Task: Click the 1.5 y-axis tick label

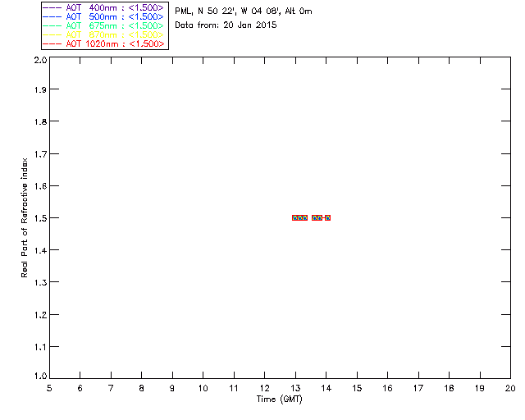Action: [x=40, y=218]
